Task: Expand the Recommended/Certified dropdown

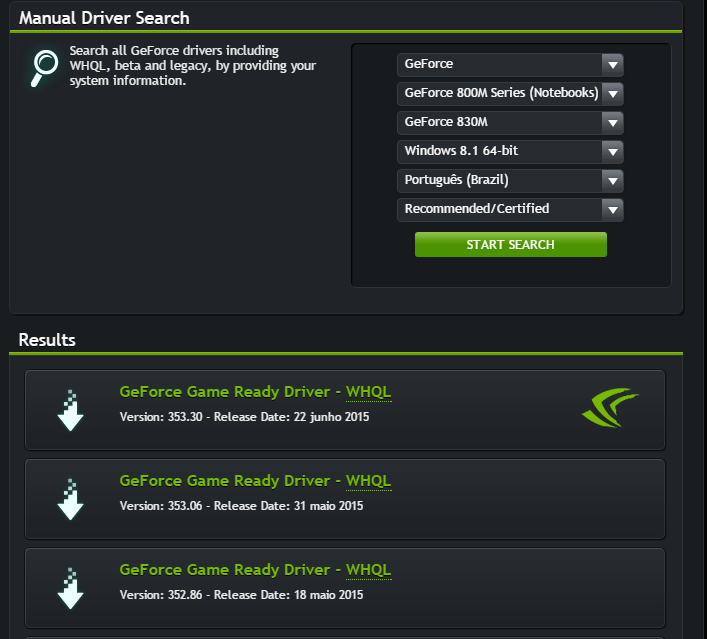Action: tap(510, 210)
